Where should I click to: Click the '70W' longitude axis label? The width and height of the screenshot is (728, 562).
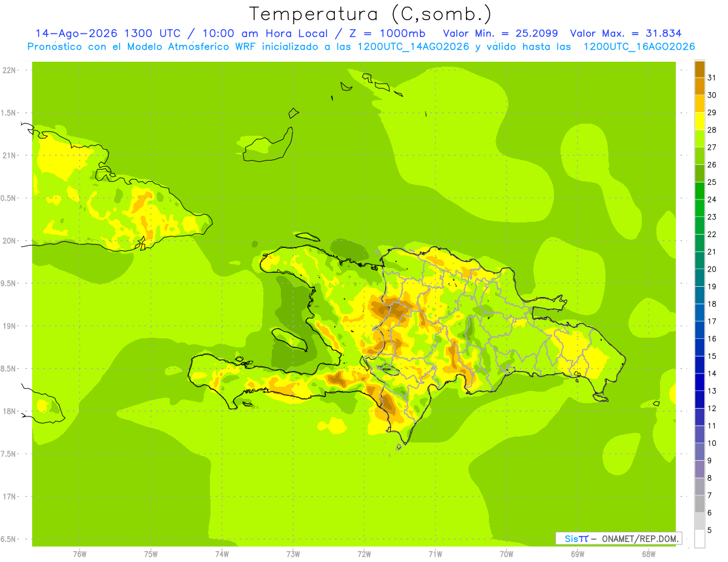point(507,555)
